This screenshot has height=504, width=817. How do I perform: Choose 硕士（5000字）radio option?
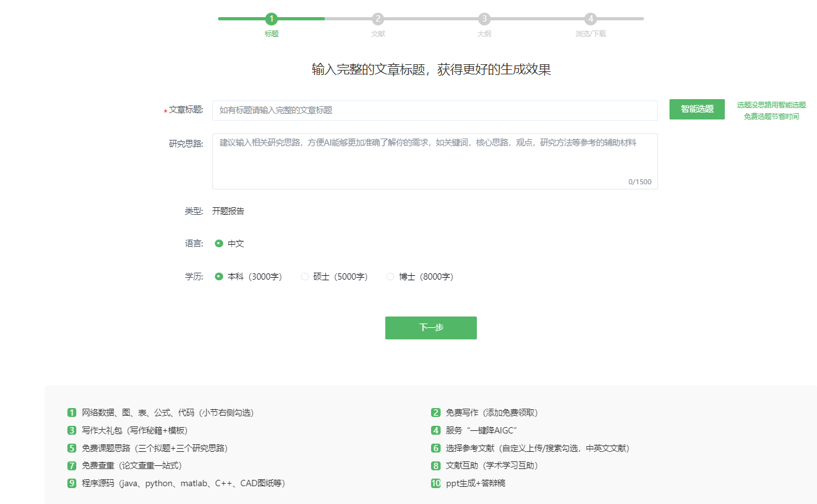[x=305, y=276]
